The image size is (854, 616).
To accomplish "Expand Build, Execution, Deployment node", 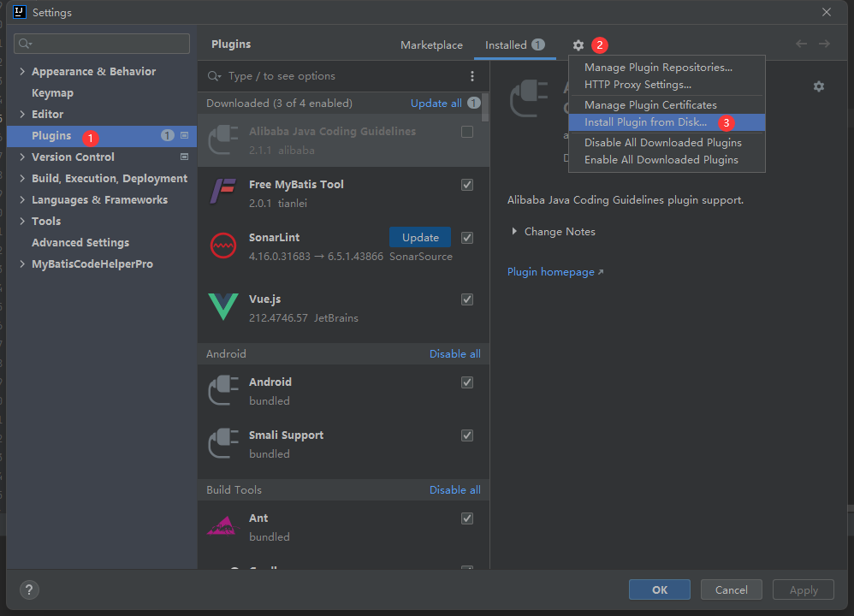I will tap(21, 178).
